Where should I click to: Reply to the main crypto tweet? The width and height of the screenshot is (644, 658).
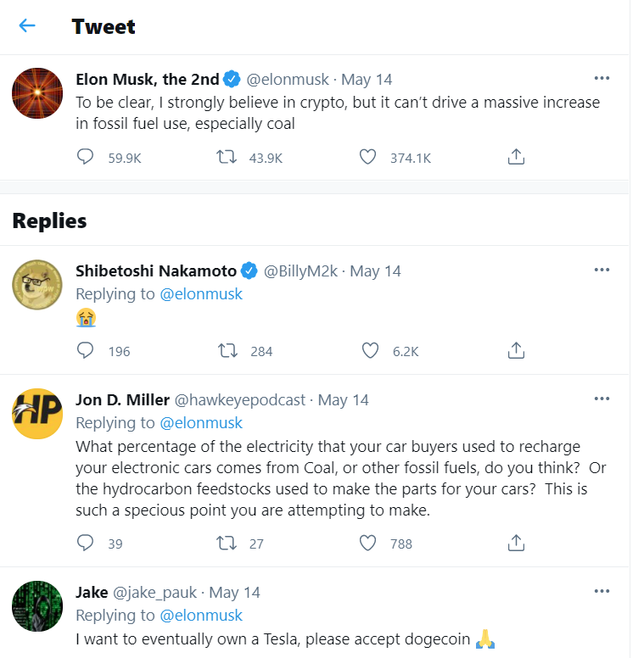coord(85,157)
